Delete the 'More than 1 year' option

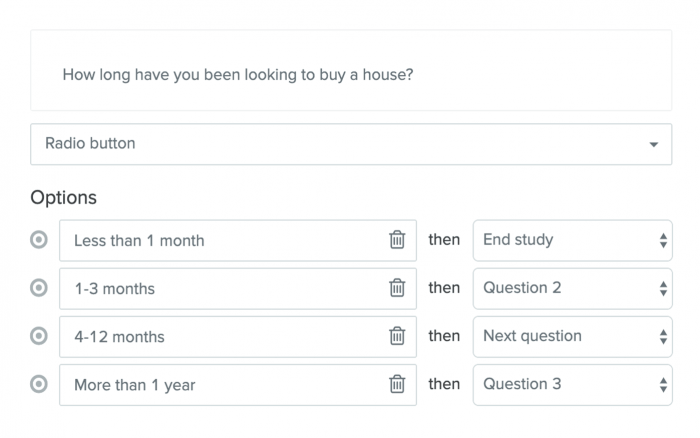397,384
